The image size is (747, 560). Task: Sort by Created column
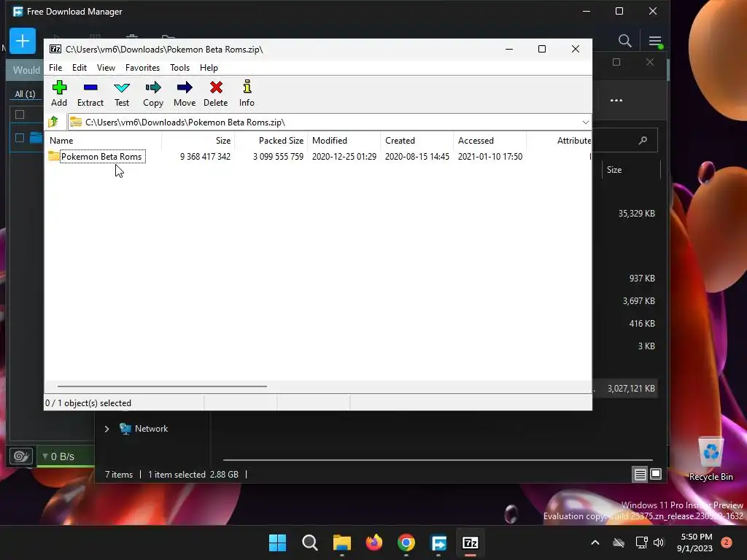click(417, 141)
